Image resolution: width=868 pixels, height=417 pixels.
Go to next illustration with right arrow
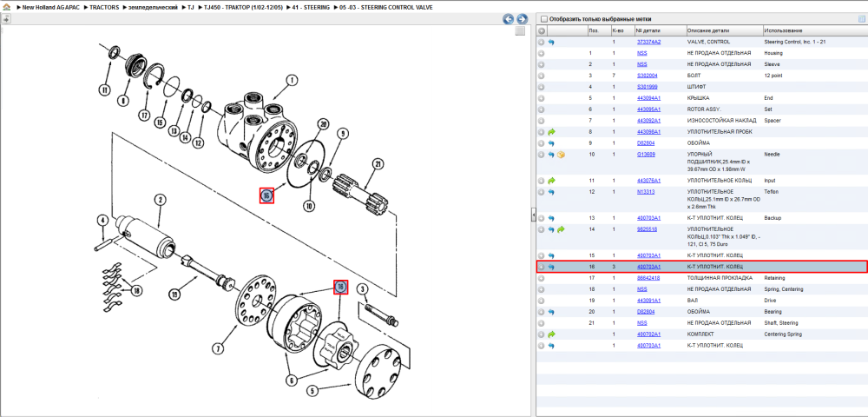pos(521,19)
